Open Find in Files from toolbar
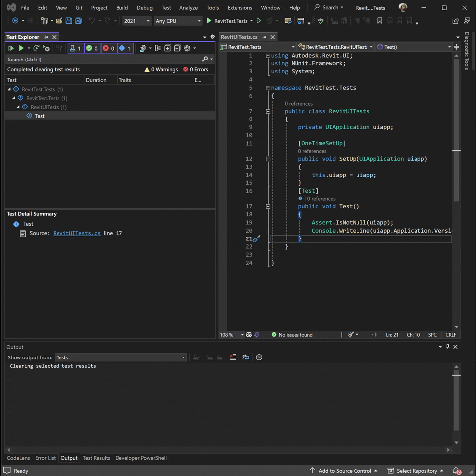Image resolution: width=476 pixels, height=476 pixels. click(x=288, y=21)
